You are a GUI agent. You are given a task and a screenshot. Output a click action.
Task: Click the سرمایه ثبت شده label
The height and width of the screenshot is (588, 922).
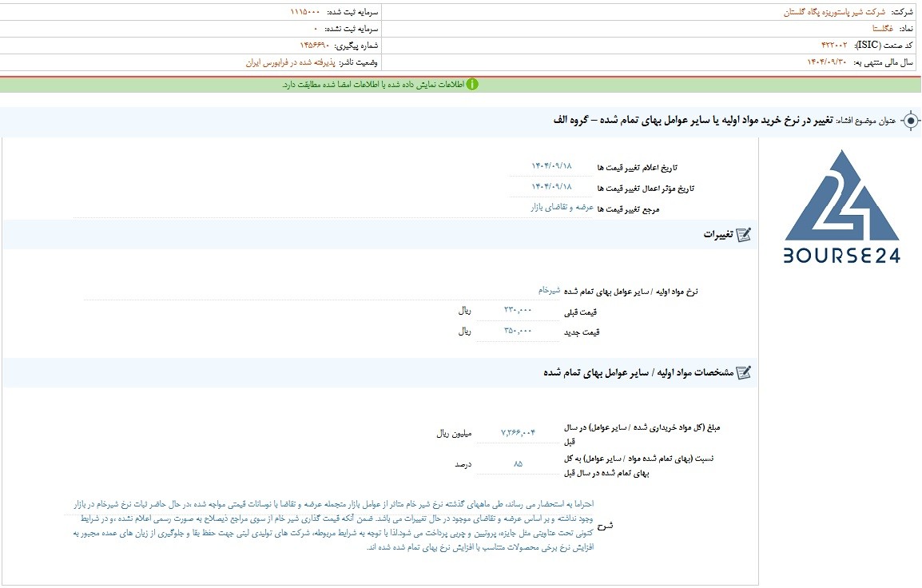coord(352,12)
